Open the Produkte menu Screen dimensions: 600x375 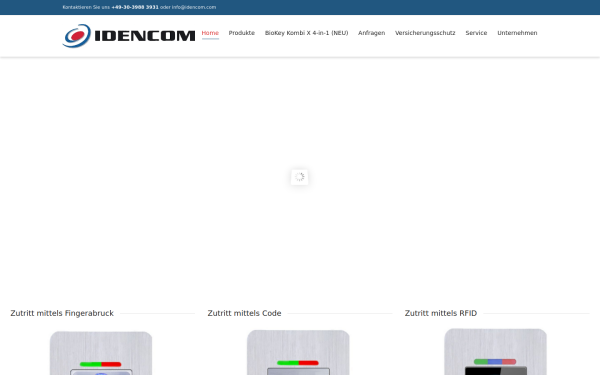pyautogui.click(x=241, y=33)
